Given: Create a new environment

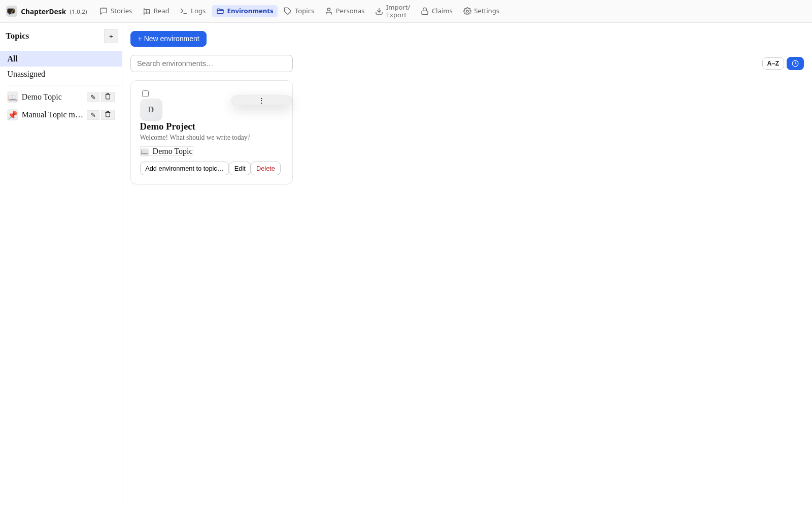Looking at the screenshot, I should click(168, 39).
